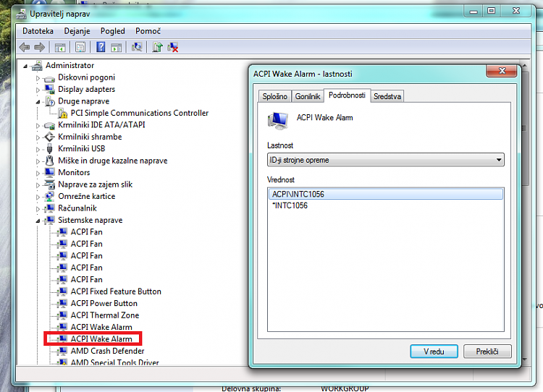This screenshot has width=543, height=392.
Task: Open the Pomoč menu
Action: click(x=148, y=31)
